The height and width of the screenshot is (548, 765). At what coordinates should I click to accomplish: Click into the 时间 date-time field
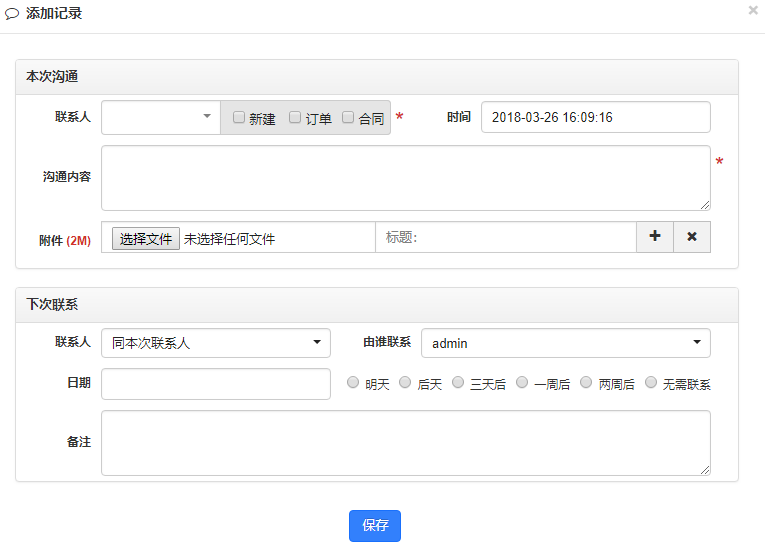click(595, 117)
